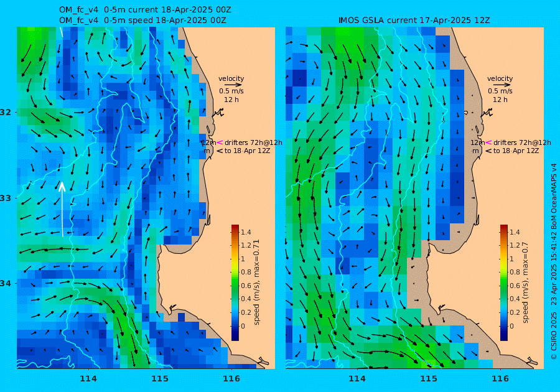This screenshot has height=392, width=560.
Task: Click latitude label 32 on left axis
Action: click(6, 113)
